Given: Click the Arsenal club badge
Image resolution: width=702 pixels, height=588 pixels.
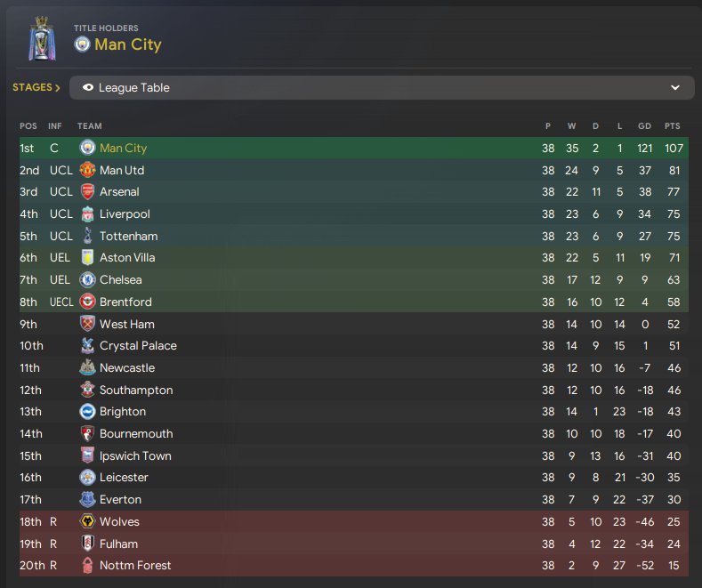Looking at the screenshot, I should click(87, 192).
